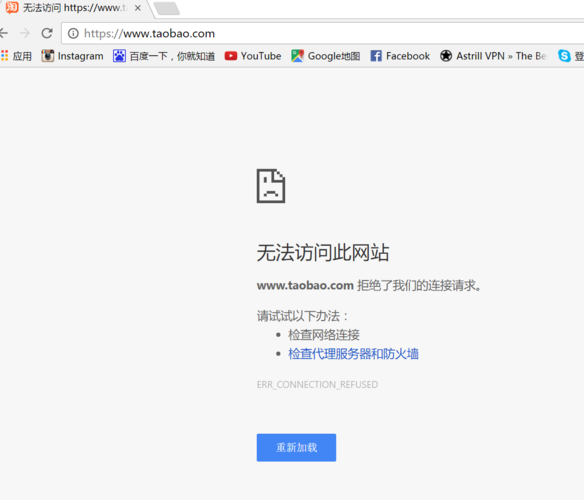Click the Skype bookmark icon
The width and height of the screenshot is (584, 500).
pyautogui.click(x=564, y=56)
